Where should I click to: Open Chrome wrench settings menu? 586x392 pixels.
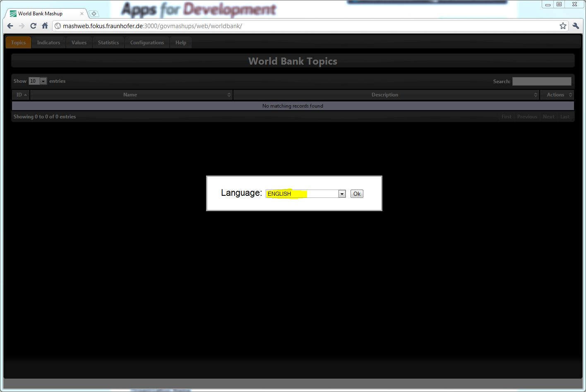pyautogui.click(x=576, y=26)
